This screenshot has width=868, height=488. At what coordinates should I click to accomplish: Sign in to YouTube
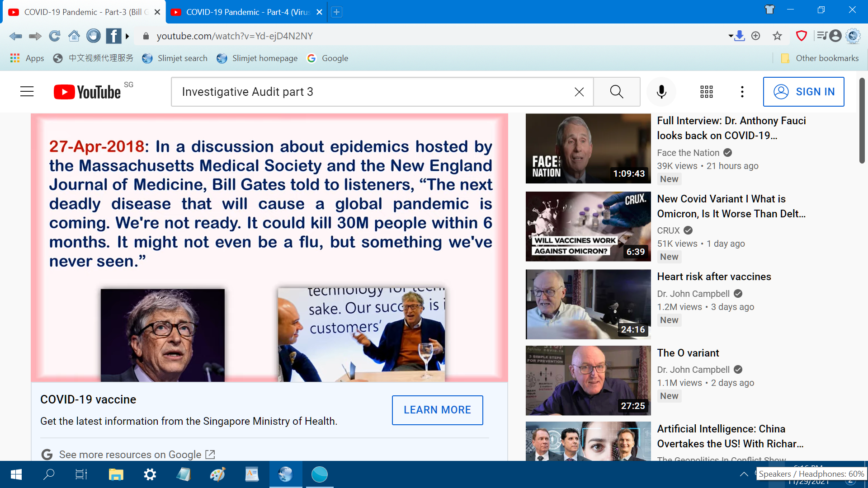pos(804,92)
